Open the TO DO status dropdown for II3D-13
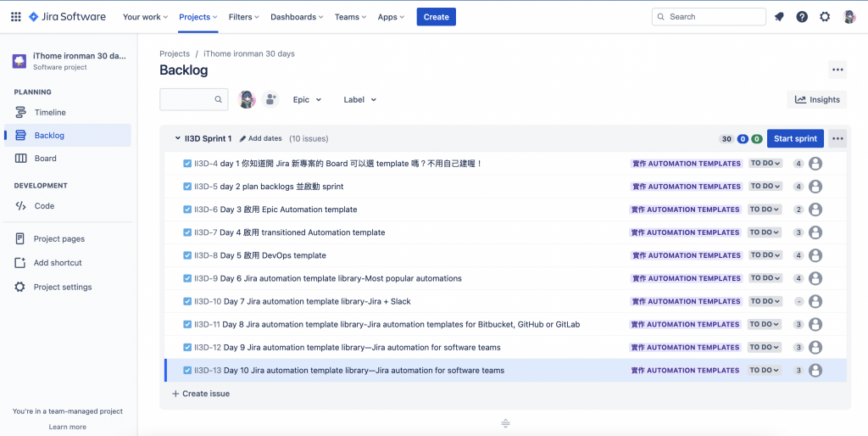 (765, 370)
